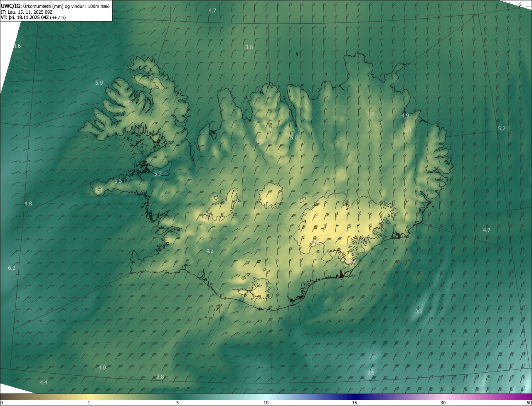Click the 5.5 value label on the map

coord(118,181)
